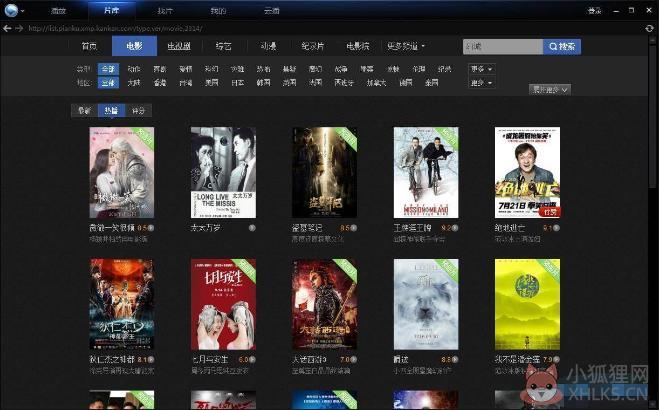Filter by the 日本 region
This screenshot has width=659, height=410.
237,83
